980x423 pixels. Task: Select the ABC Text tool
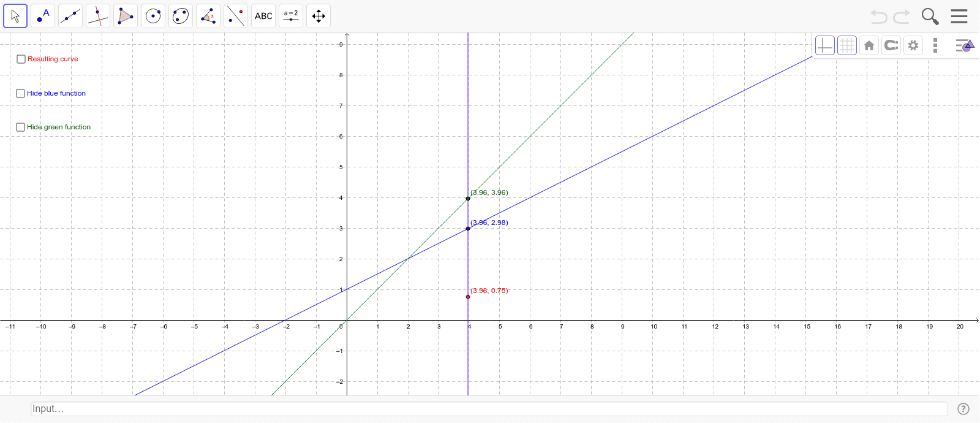click(x=263, y=16)
